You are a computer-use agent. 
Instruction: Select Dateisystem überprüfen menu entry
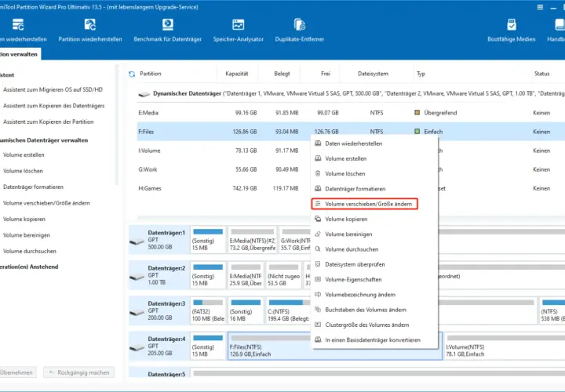[374, 264]
